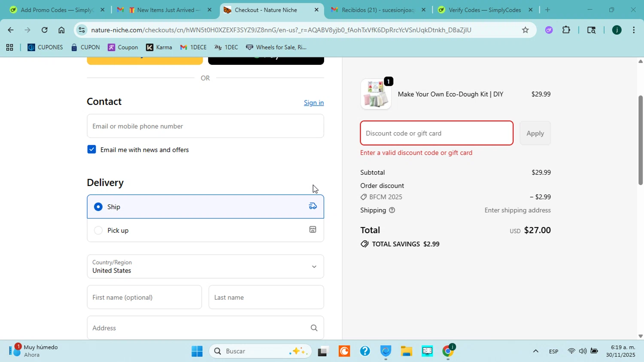This screenshot has width=644, height=362.
Task: Focus the Last name field
Action: (x=266, y=297)
